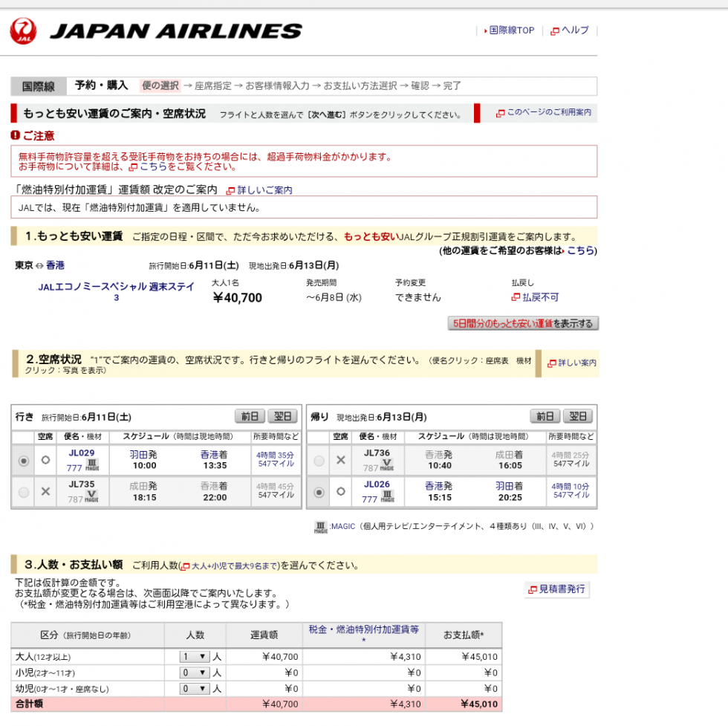
Task: Click the 香港 destination link
Action: (x=55, y=265)
